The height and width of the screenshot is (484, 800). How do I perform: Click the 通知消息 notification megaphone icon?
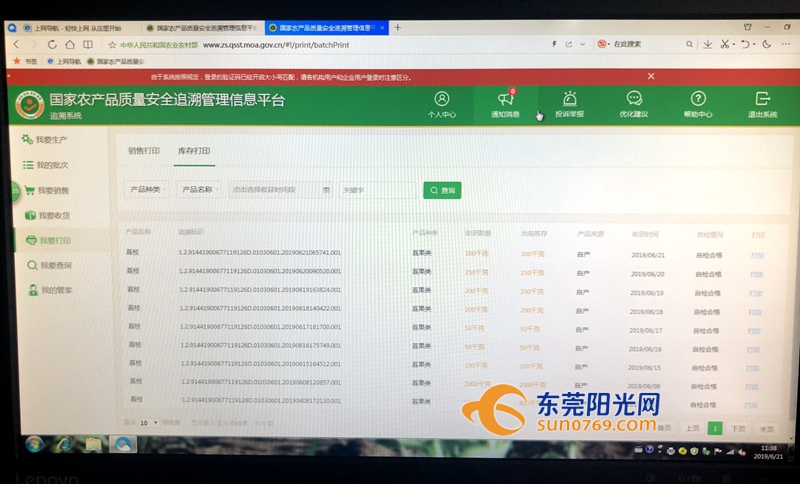coord(505,99)
